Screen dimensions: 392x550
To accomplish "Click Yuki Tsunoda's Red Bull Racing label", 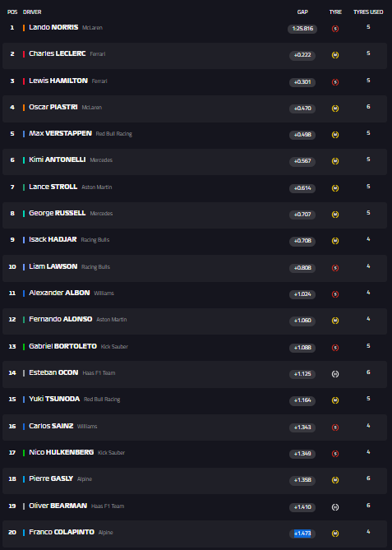I will point(102,400).
